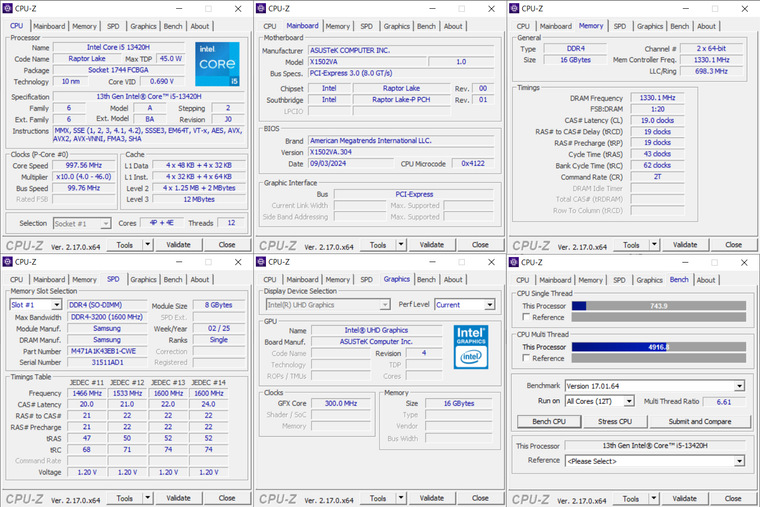The image size is (760, 507).
Task: Click the Submit and Compare button
Action: 699,422
